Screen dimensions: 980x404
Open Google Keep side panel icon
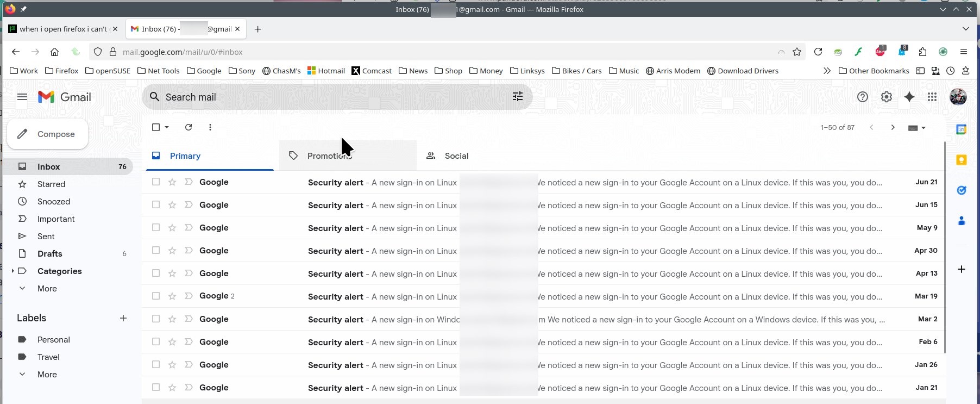[962, 160]
